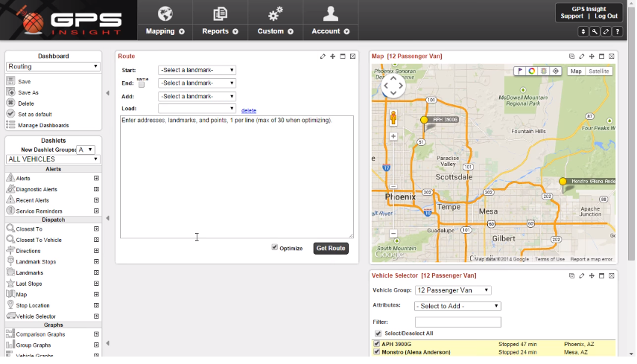Click the Log Out link
The width and height of the screenshot is (637, 364).
pyautogui.click(x=606, y=16)
